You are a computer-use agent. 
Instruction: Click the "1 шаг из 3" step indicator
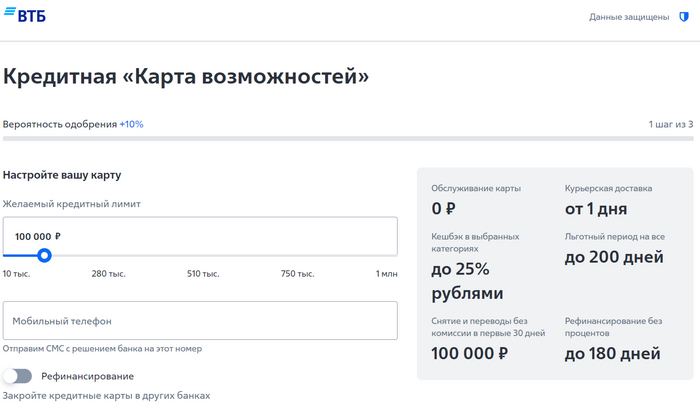pyautogui.click(x=670, y=124)
